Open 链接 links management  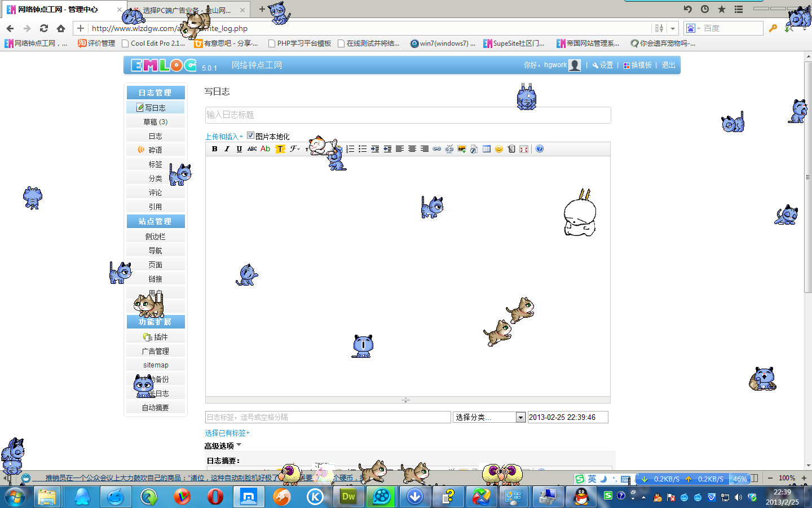pos(156,279)
